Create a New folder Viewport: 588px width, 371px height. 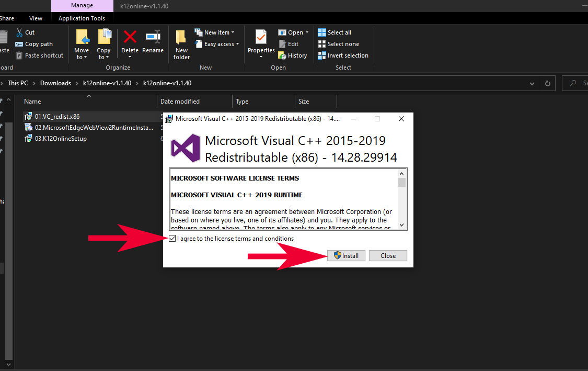coord(181,44)
